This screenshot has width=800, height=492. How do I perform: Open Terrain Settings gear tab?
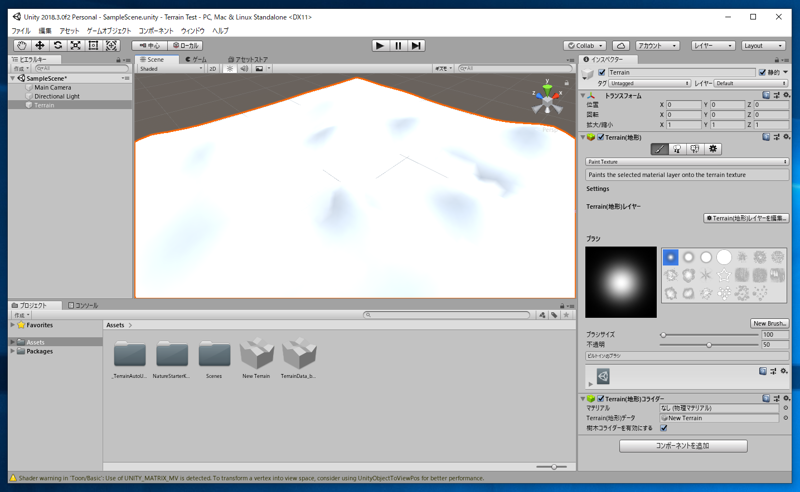tap(712, 149)
